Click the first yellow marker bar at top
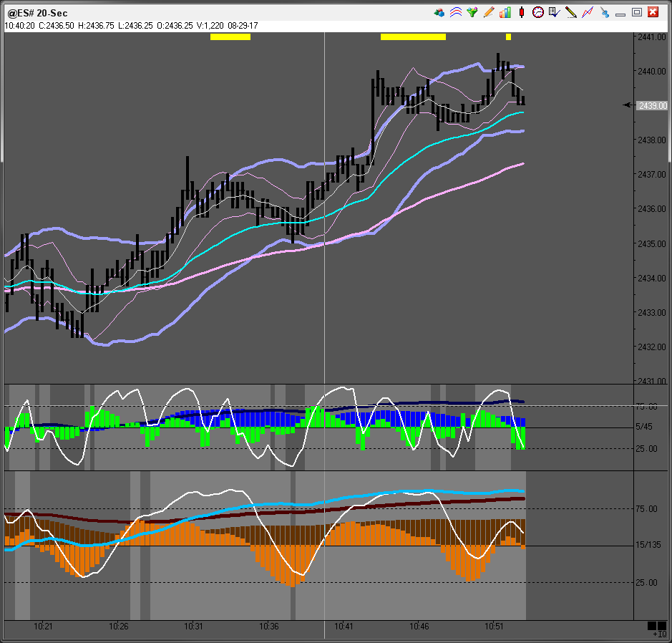The height and width of the screenshot is (643, 672). click(230, 37)
